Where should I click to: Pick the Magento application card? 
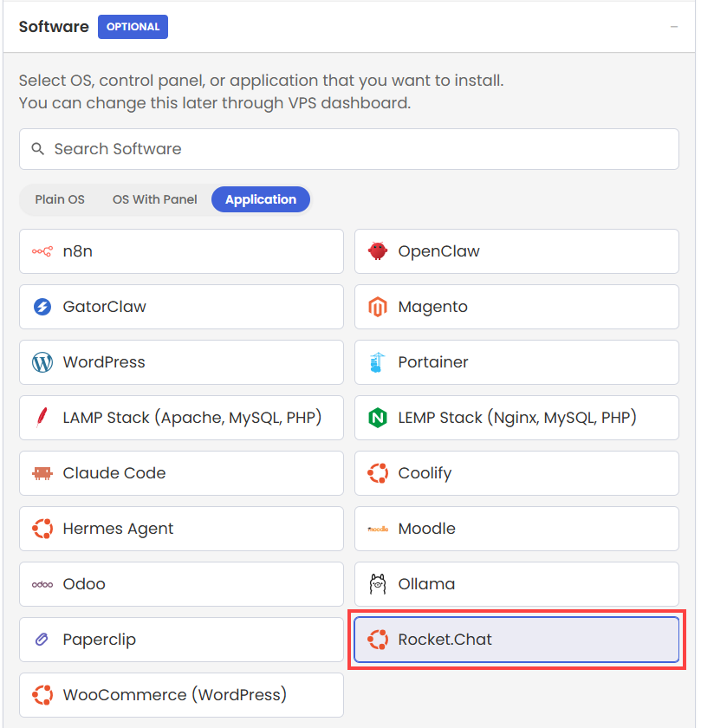[x=516, y=307]
